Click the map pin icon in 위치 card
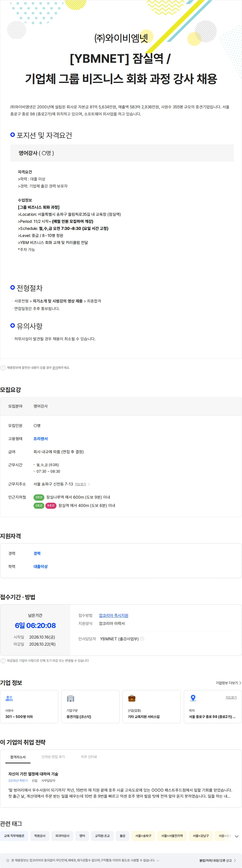Screen dimensions: 242x868 (193, 699)
